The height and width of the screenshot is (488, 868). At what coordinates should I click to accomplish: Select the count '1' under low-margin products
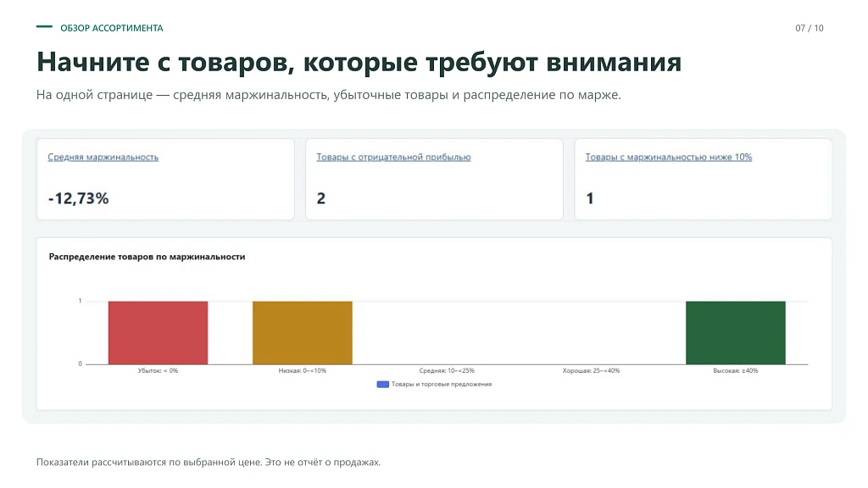590,198
